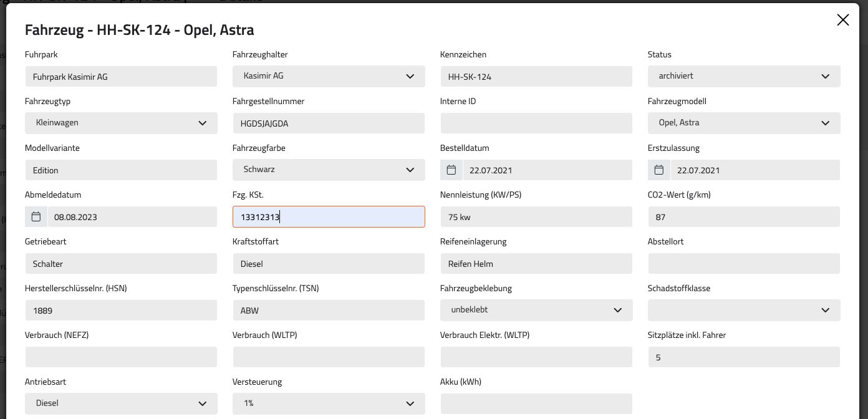Click the Herstellerschlüsselnr. (HSN) label
Screen dimensions: 868x419
pyautogui.click(x=76, y=288)
